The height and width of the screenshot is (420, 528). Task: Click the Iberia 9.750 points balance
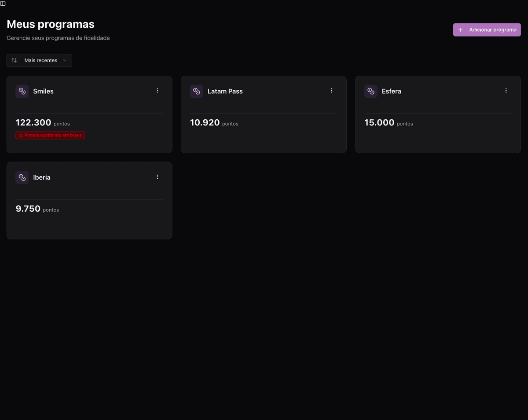28,209
